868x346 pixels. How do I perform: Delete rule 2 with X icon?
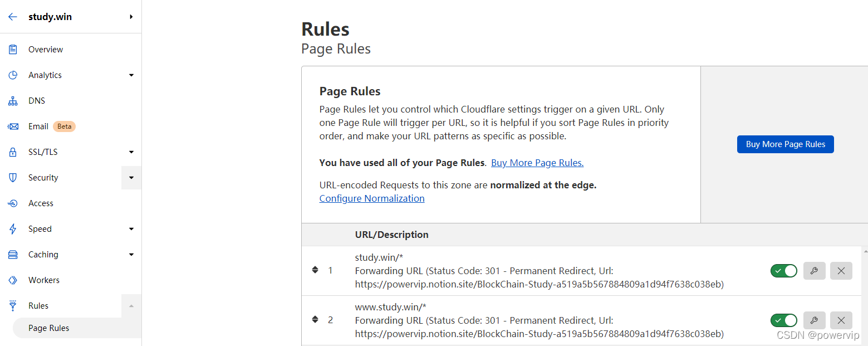[841, 320]
